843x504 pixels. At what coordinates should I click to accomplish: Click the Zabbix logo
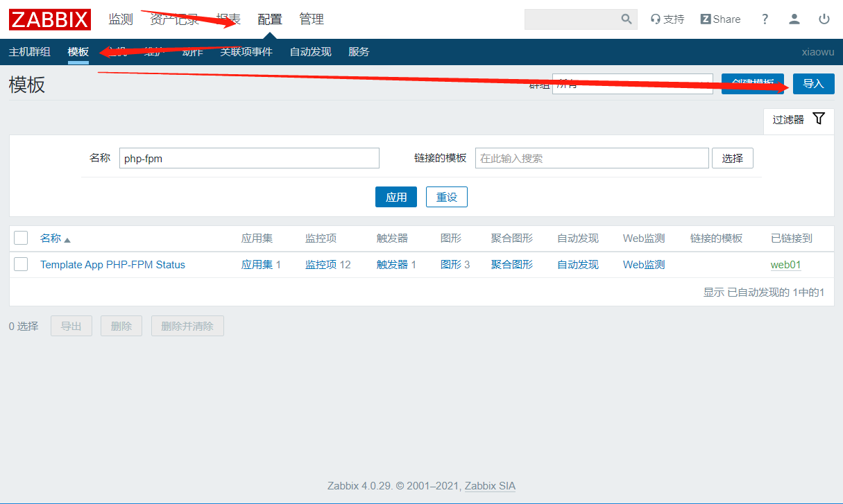click(50, 19)
